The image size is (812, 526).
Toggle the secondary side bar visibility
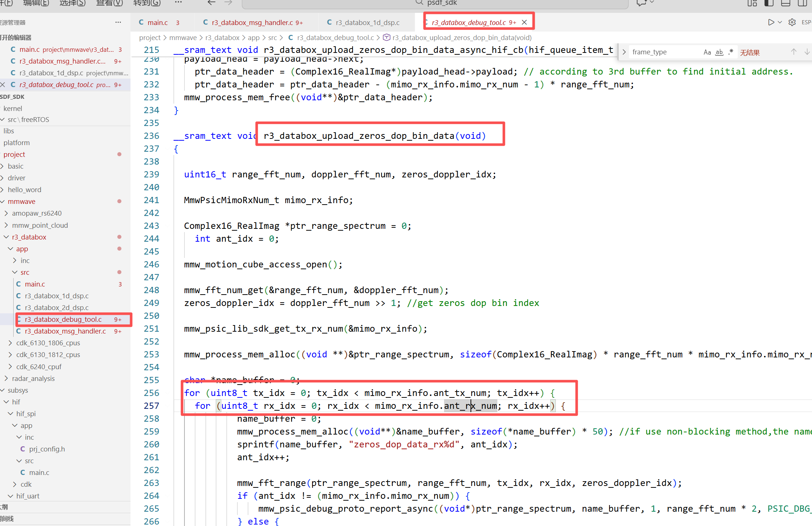[802, 3]
